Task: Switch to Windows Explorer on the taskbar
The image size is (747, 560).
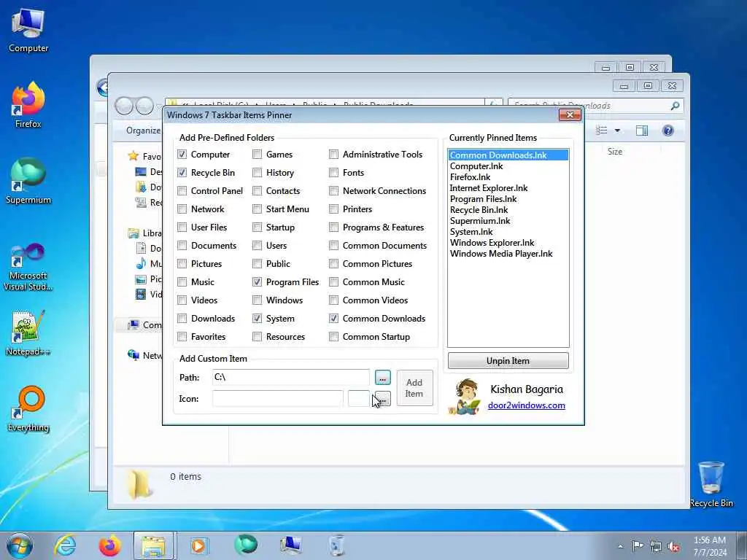Action: pyautogui.click(x=153, y=545)
